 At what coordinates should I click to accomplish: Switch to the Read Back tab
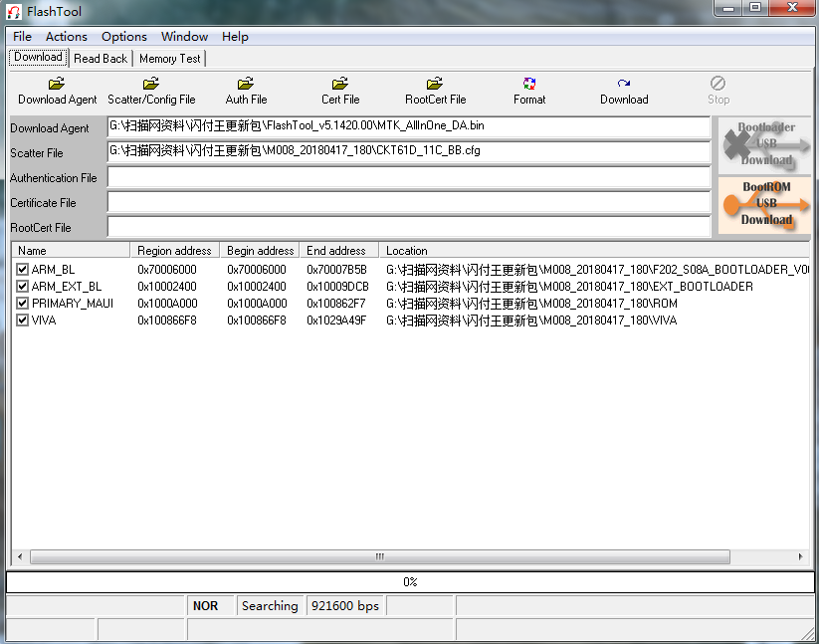pyautogui.click(x=101, y=59)
